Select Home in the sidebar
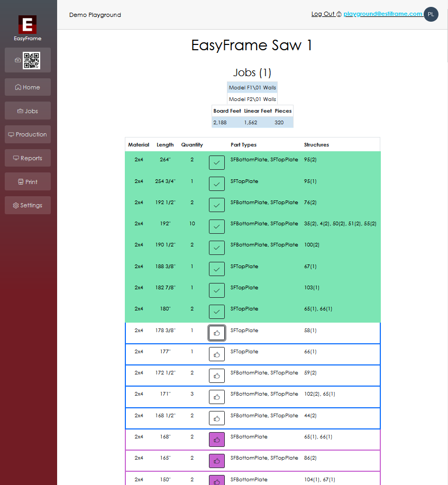Image resolution: width=448 pixels, height=485 pixels. [x=28, y=87]
